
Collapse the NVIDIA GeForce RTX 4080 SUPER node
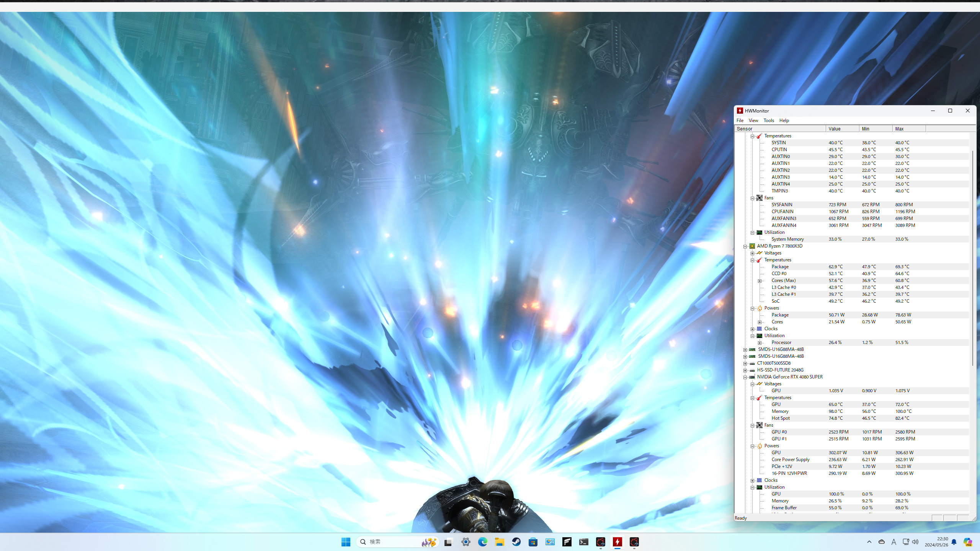pyautogui.click(x=745, y=377)
